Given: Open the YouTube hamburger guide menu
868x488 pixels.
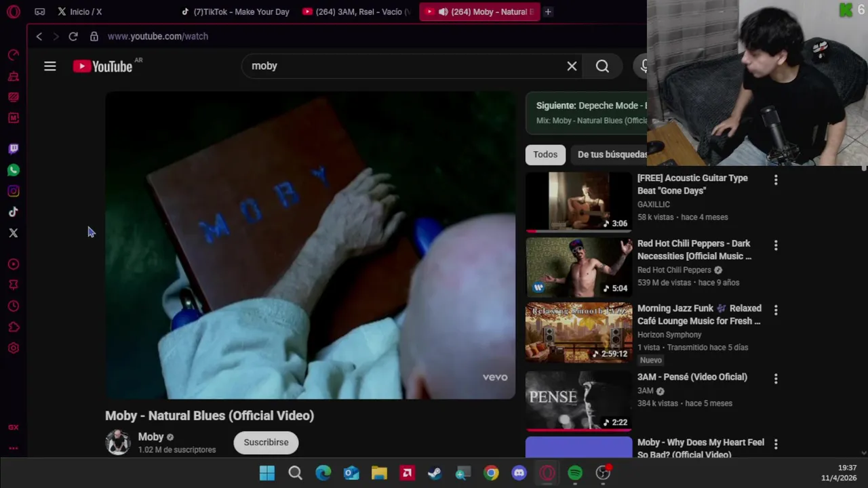Looking at the screenshot, I should 50,66.
